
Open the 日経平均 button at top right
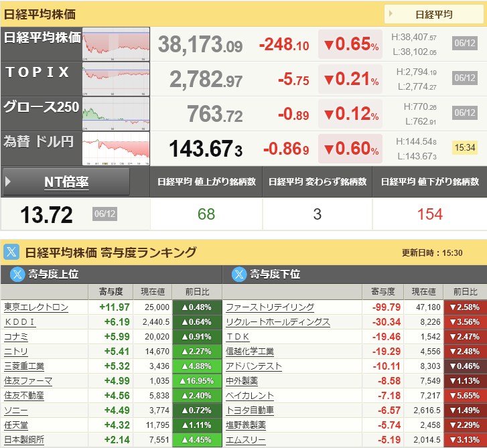(433, 14)
